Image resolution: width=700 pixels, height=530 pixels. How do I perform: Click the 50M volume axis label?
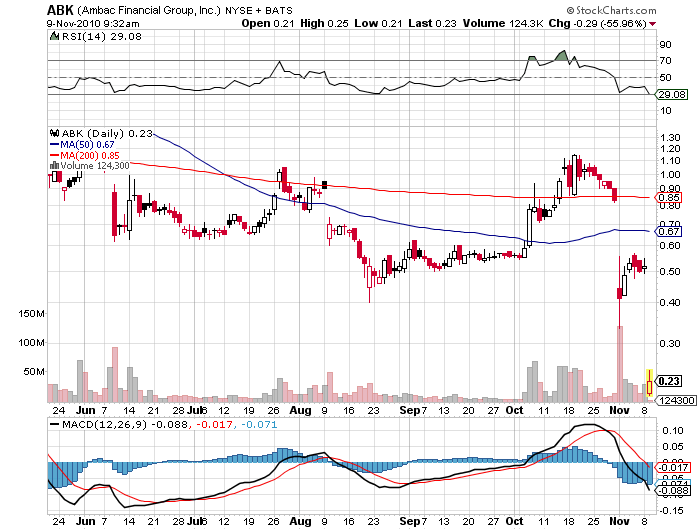(34, 371)
